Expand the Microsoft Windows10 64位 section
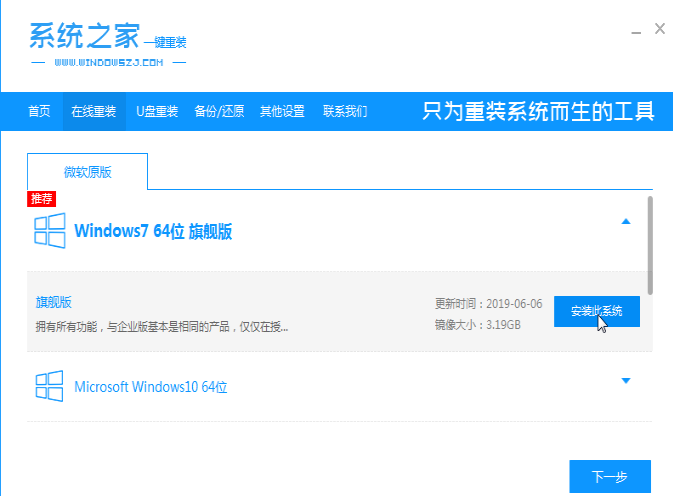The image size is (673, 496). pos(626,381)
